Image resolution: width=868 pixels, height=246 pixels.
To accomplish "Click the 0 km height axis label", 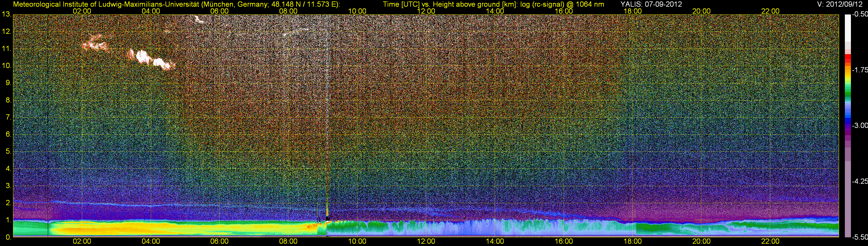I will (8, 237).
